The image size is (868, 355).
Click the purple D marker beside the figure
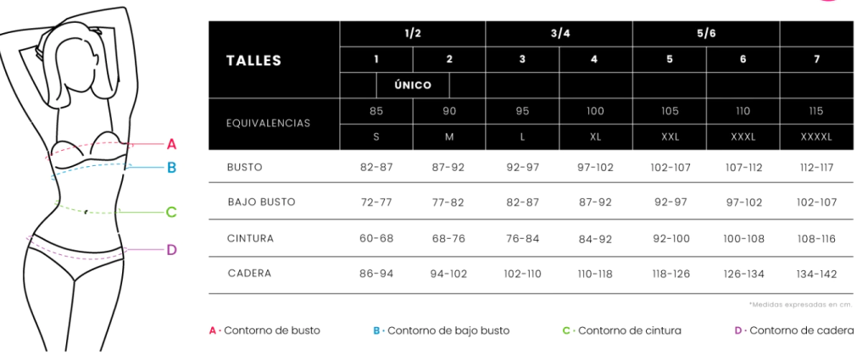point(171,249)
